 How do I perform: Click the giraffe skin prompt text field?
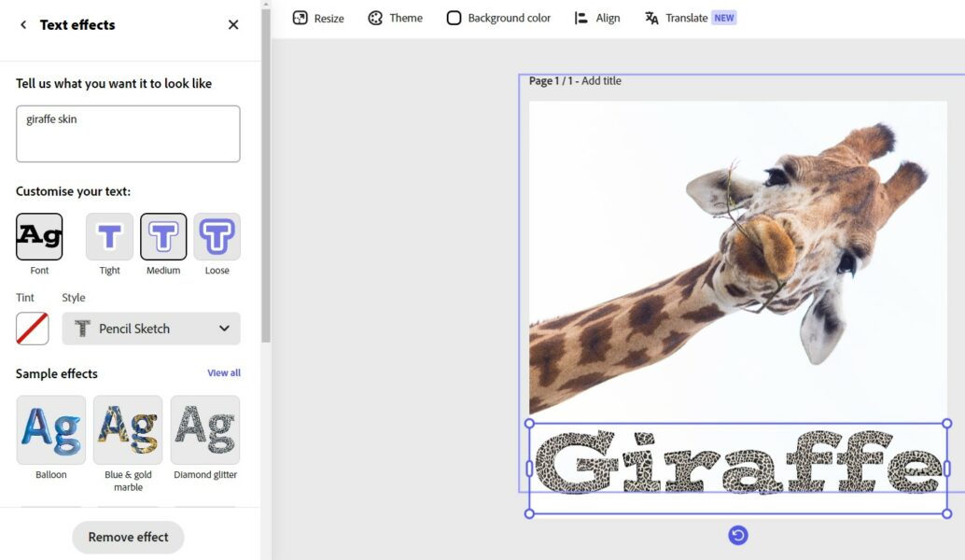click(x=128, y=133)
